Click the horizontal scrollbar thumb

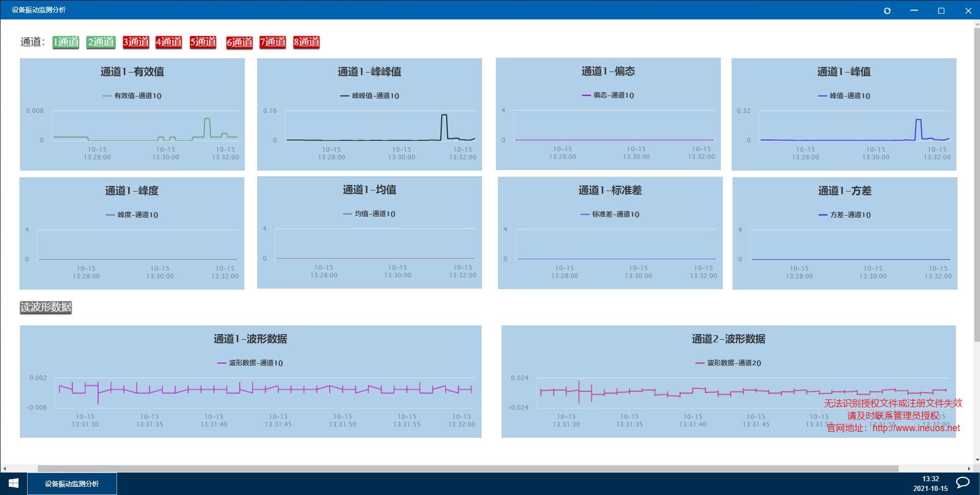(x=468, y=468)
